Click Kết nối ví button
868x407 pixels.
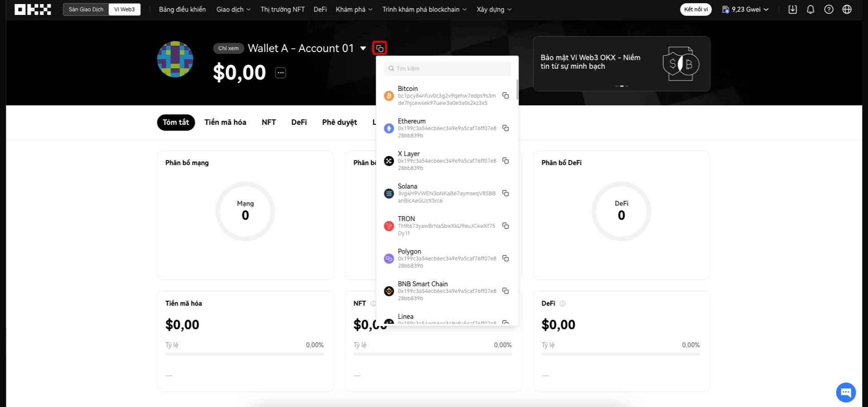tap(696, 9)
